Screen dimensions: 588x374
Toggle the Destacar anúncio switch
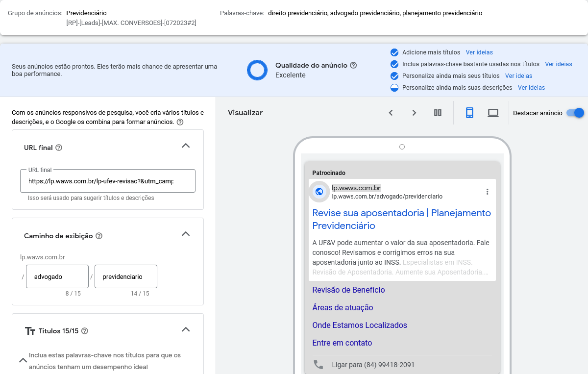[x=575, y=113]
